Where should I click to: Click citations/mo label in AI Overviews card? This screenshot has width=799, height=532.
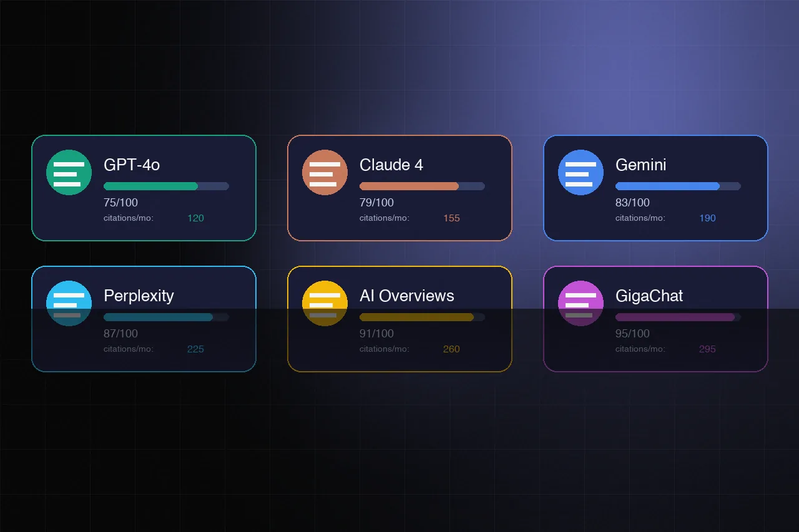(x=385, y=349)
